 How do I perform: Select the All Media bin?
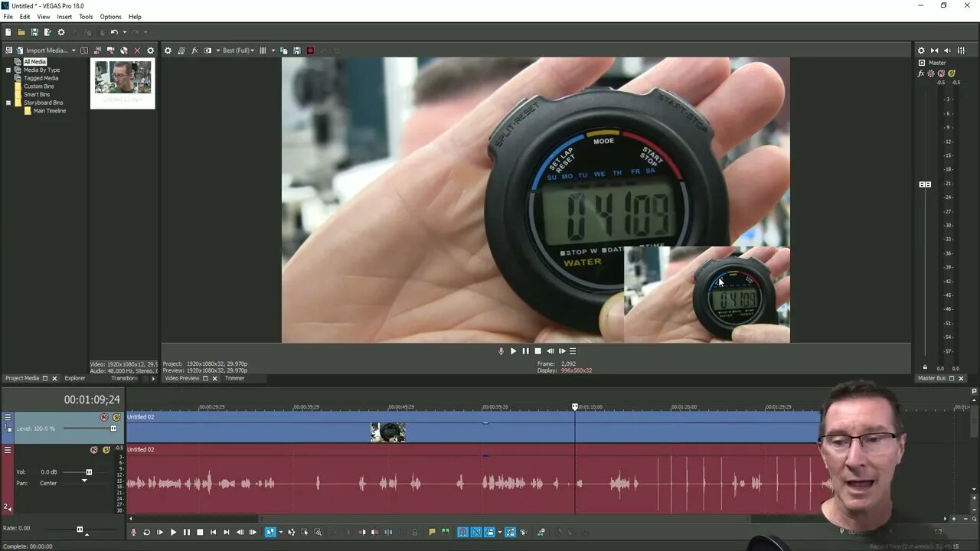[x=34, y=62]
